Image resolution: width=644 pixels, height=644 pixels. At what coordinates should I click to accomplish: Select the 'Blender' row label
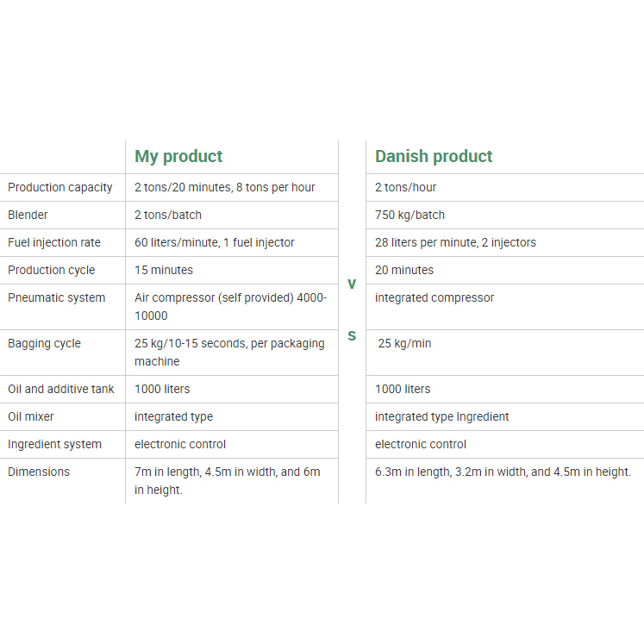click(x=28, y=215)
